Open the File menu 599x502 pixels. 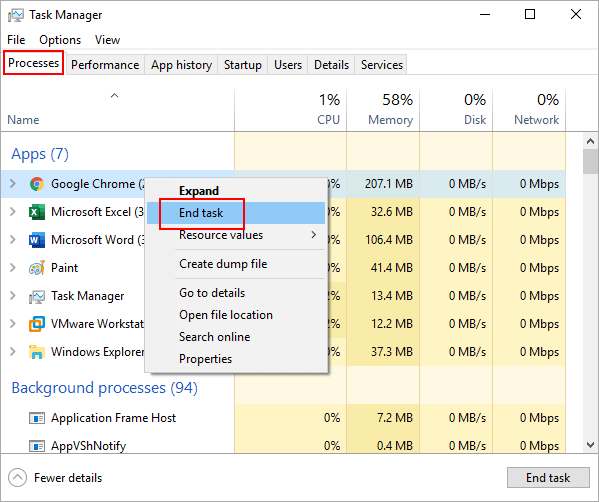click(x=16, y=40)
